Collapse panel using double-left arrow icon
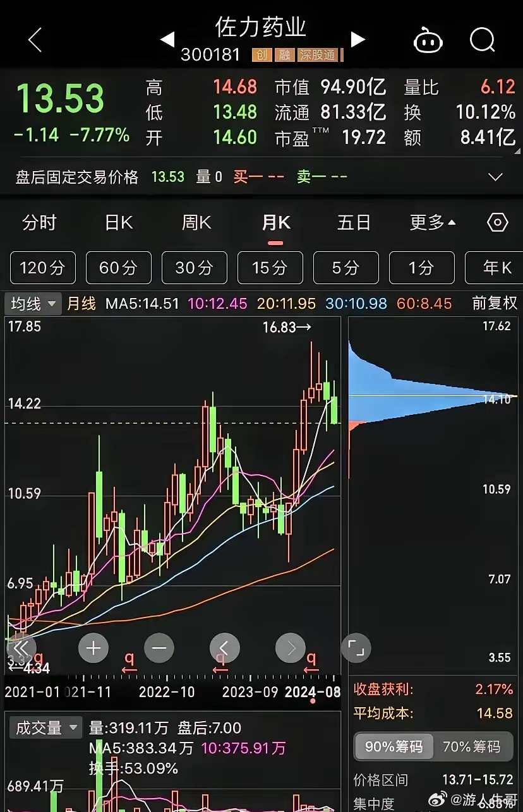The image size is (523, 812). tap(21, 648)
